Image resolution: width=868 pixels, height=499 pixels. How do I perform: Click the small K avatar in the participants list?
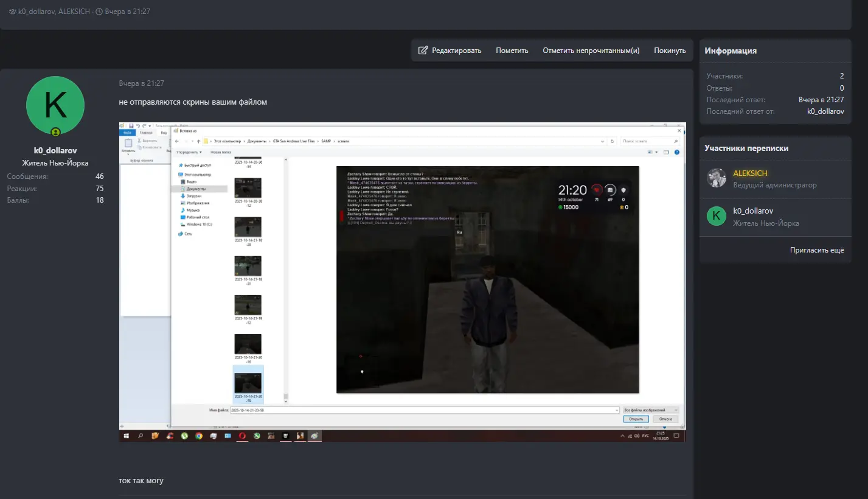(717, 216)
